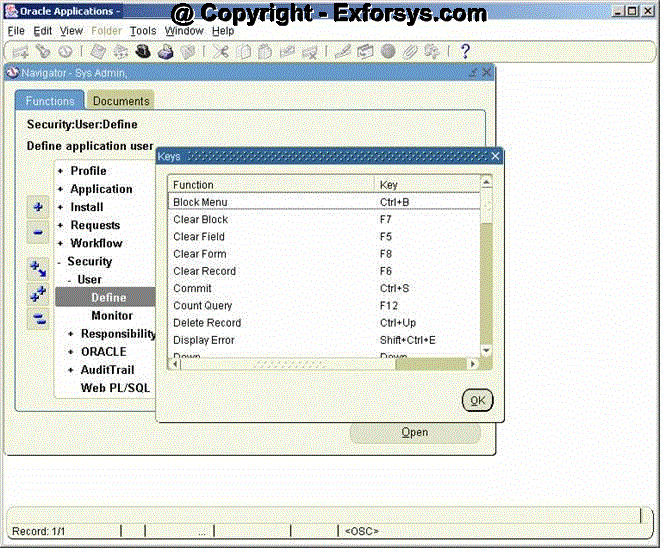Close the Keys dialog window
Image resolution: width=660 pixels, height=548 pixels.
pos(495,156)
